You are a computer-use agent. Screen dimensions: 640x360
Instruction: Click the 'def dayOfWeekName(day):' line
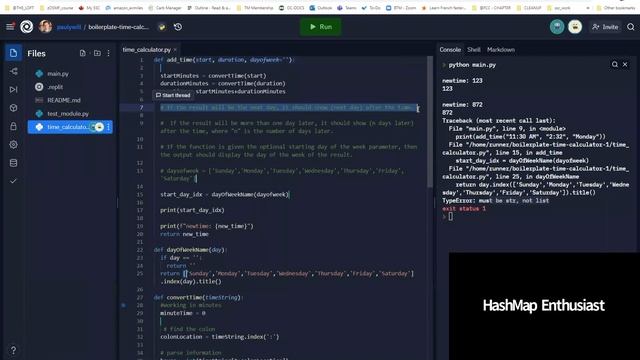tap(190, 250)
